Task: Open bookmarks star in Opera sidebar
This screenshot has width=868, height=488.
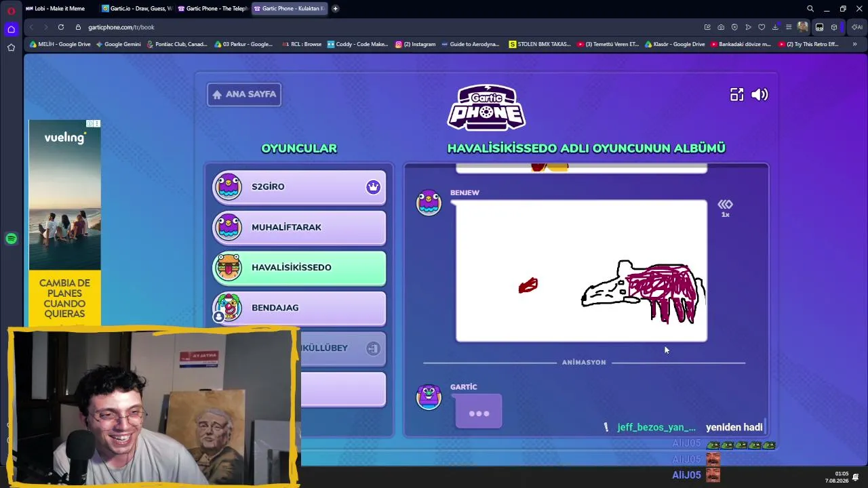Action: pos(11,47)
